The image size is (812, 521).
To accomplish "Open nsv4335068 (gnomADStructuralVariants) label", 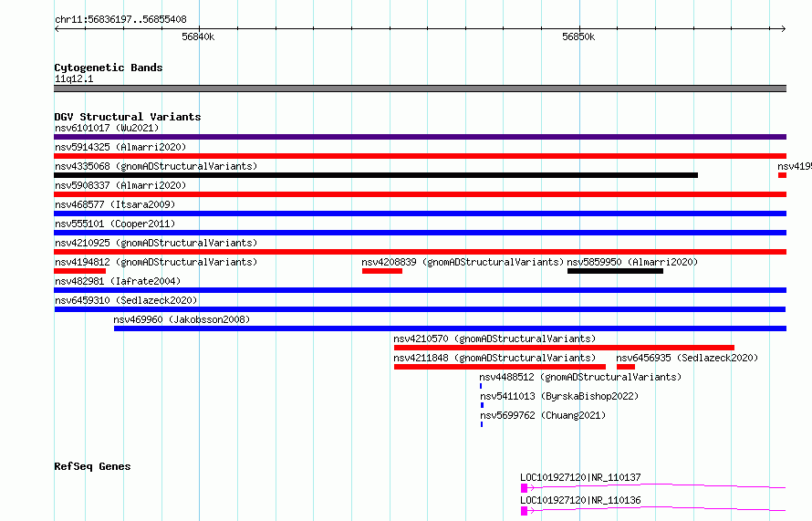I will (x=156, y=166).
